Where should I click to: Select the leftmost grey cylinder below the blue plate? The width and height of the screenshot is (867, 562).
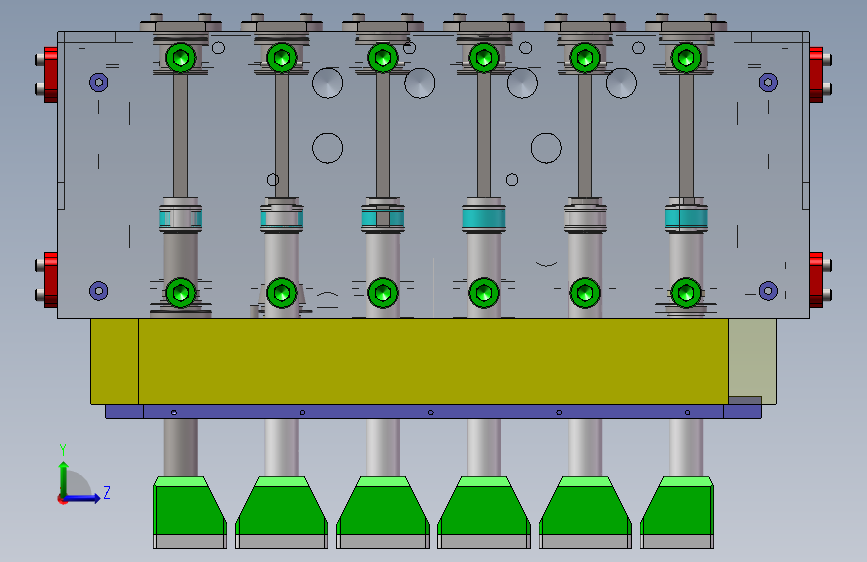pos(180,447)
